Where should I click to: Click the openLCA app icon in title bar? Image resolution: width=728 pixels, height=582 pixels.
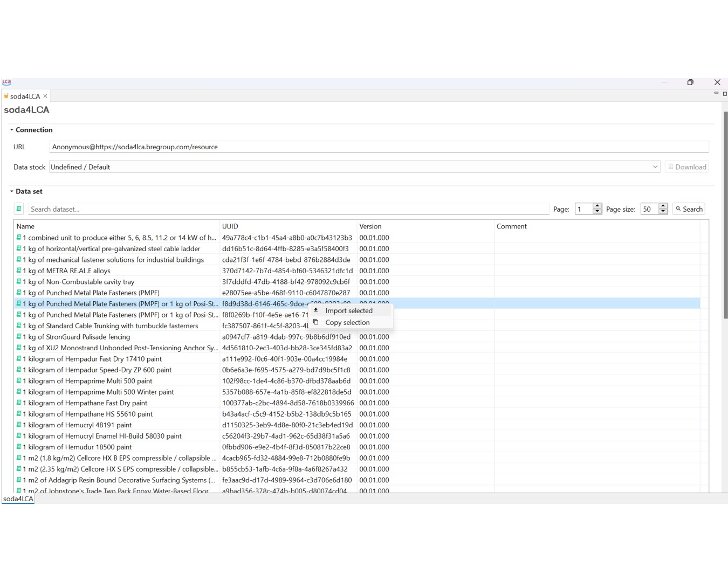[x=6, y=82]
